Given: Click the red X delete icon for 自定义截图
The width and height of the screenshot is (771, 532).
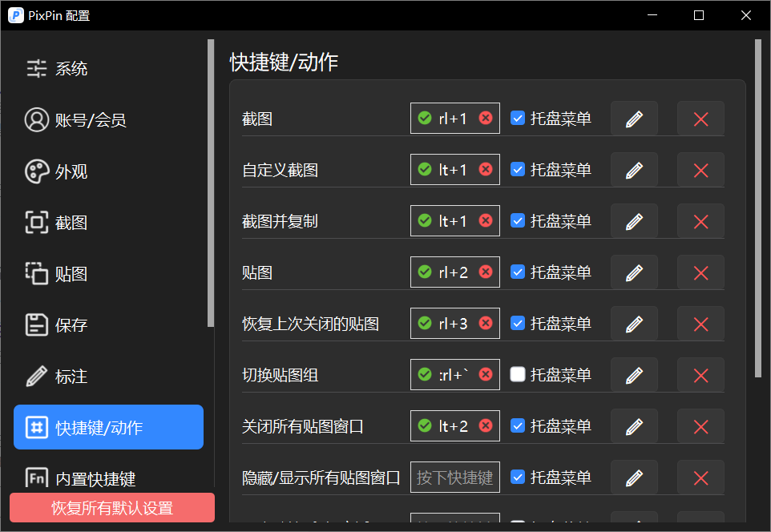Looking at the screenshot, I should [700, 170].
